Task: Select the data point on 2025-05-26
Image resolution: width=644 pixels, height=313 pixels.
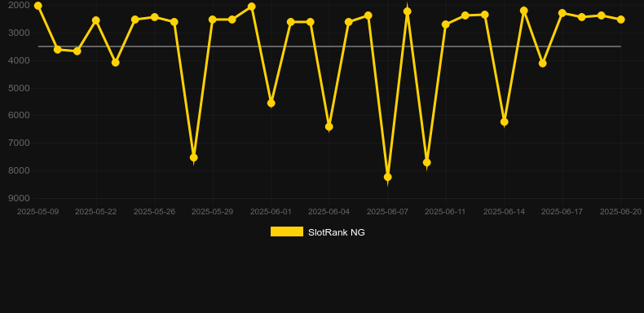Action: pyautogui.click(x=155, y=17)
